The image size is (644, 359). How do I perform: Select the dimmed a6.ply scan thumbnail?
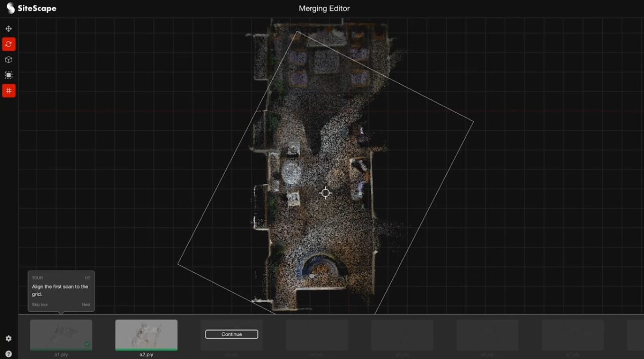[x=488, y=335]
